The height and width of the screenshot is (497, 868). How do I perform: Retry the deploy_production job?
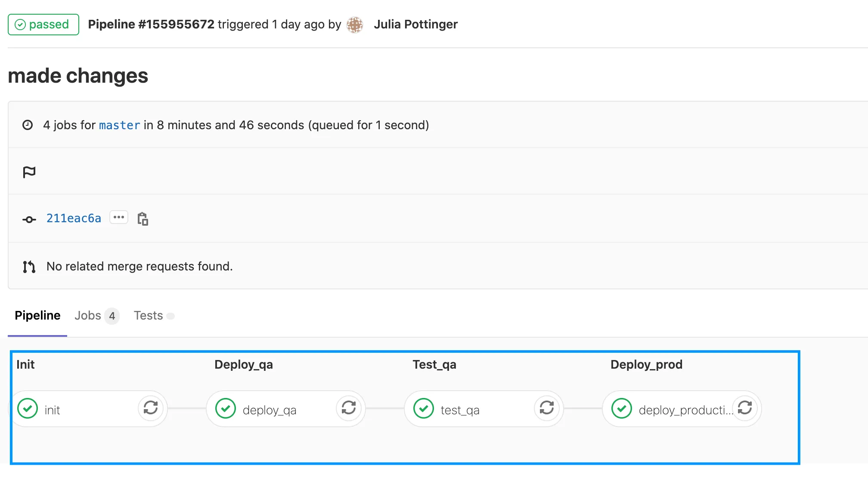(x=745, y=408)
